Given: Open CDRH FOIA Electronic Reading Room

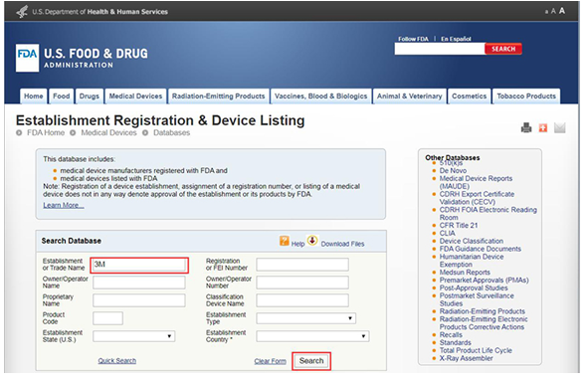Looking at the screenshot, I should click(x=489, y=214).
